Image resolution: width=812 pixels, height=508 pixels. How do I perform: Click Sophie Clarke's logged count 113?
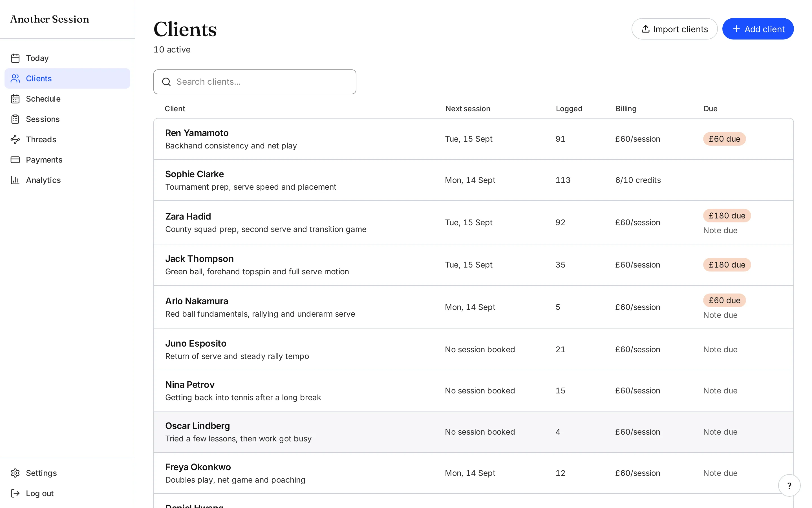(x=563, y=180)
